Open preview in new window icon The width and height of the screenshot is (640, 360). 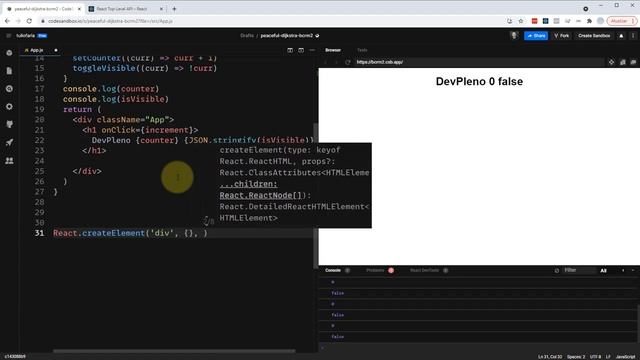click(622, 62)
